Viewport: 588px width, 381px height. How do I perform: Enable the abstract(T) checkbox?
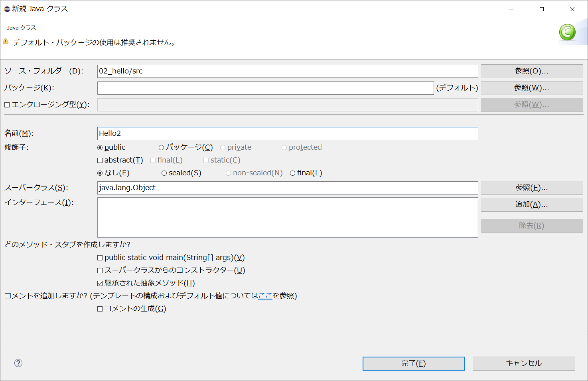pyautogui.click(x=100, y=160)
